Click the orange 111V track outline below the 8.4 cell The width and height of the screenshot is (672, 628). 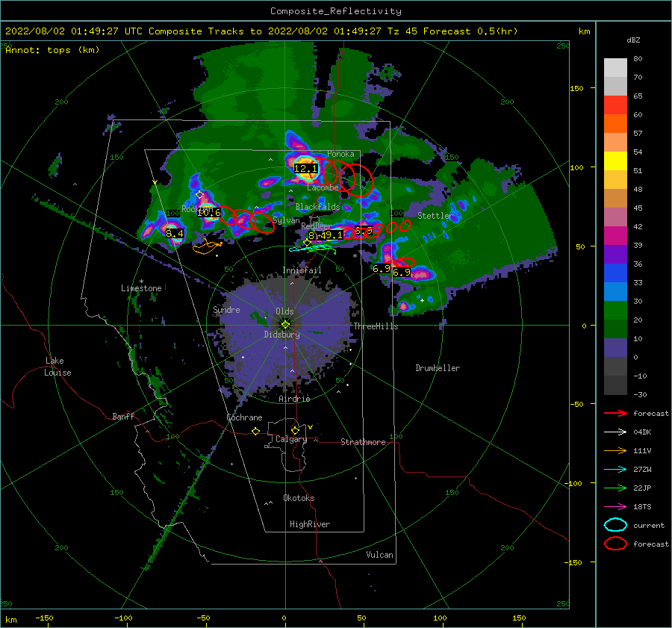click(207, 247)
